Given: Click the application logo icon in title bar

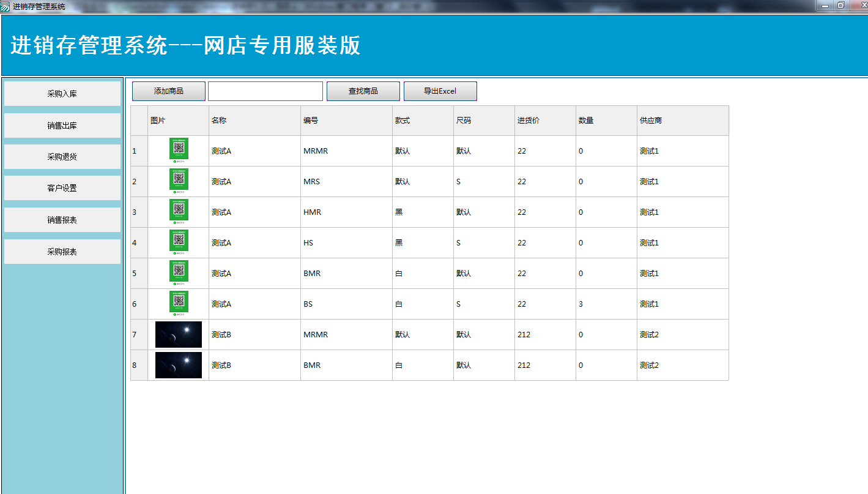Looking at the screenshot, I should (6, 6).
